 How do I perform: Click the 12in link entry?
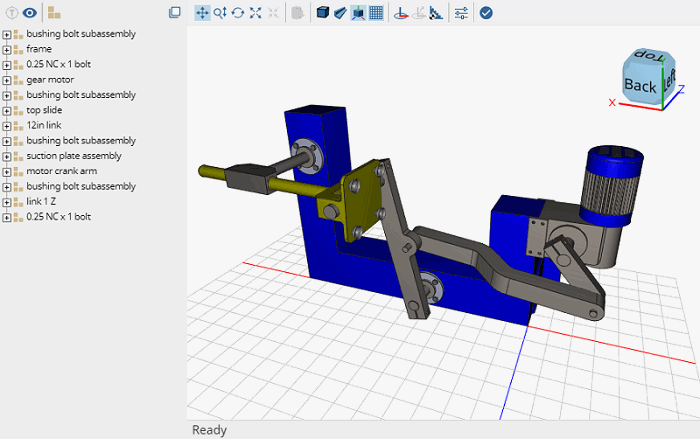point(44,125)
